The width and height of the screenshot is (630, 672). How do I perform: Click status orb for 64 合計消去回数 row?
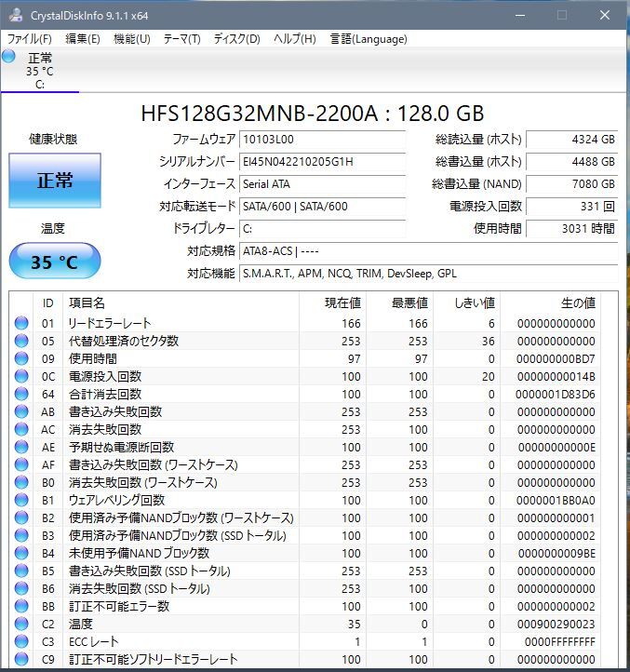(x=21, y=394)
